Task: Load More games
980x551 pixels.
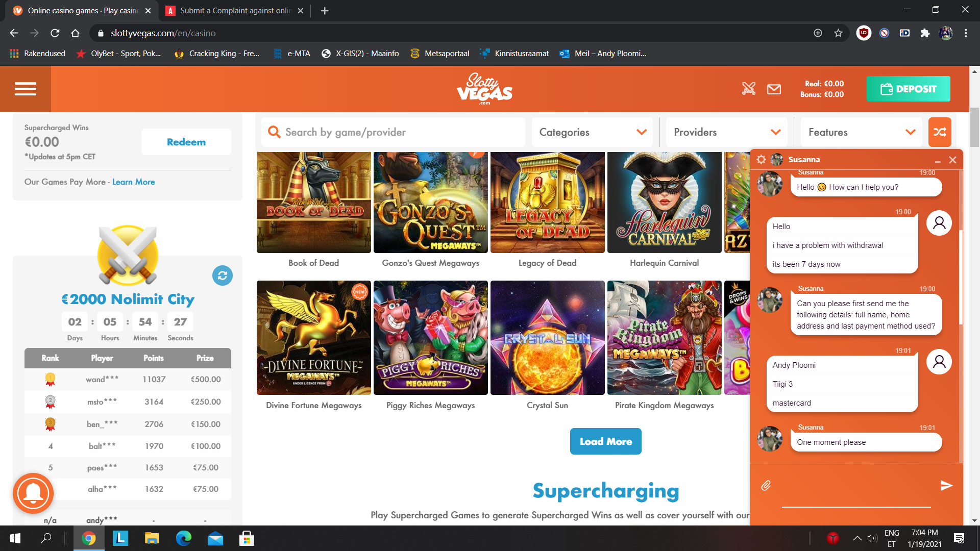Action: [x=606, y=441]
